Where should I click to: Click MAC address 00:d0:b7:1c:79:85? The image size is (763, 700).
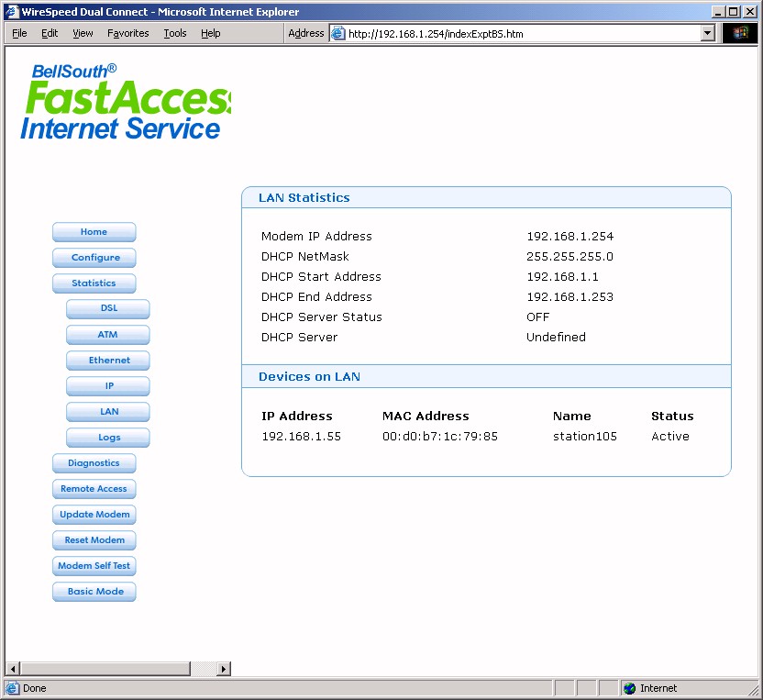pyautogui.click(x=440, y=437)
